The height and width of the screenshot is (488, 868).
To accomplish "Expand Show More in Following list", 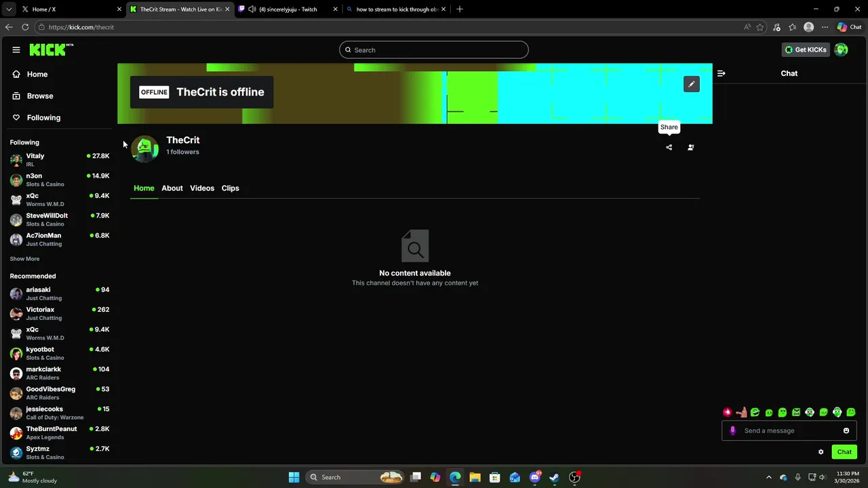I will pos(24,258).
